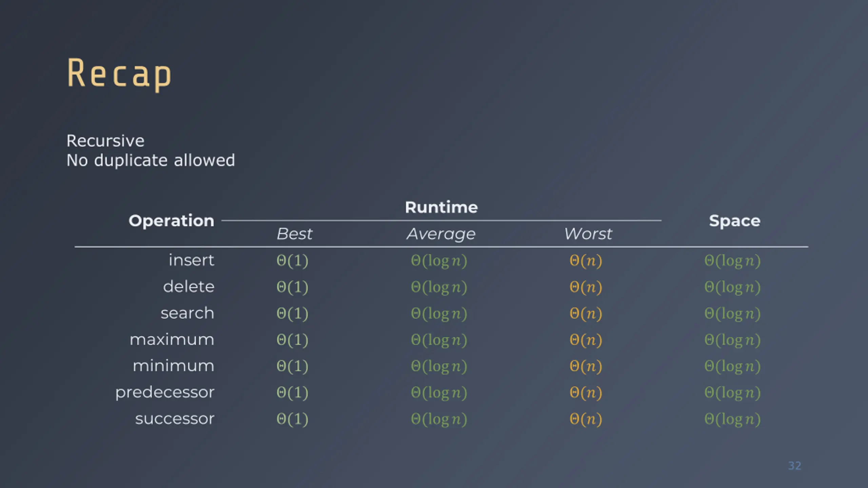Click the Worst subheader
Screen dimensions: 868x488
pyautogui.click(x=588, y=234)
